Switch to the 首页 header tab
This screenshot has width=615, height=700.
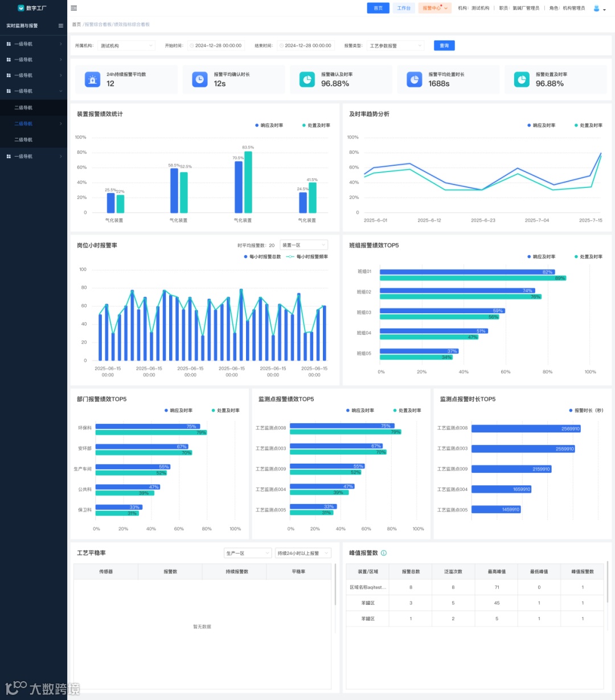coord(378,8)
